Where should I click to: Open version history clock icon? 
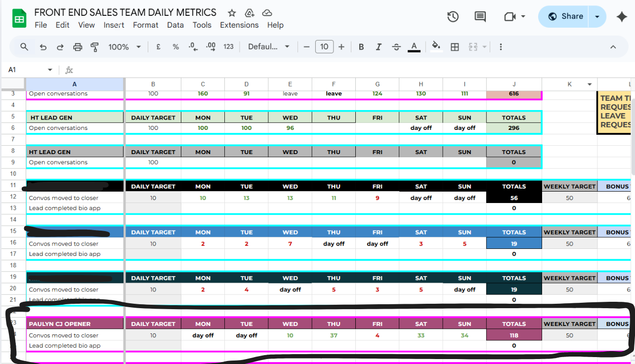453,17
